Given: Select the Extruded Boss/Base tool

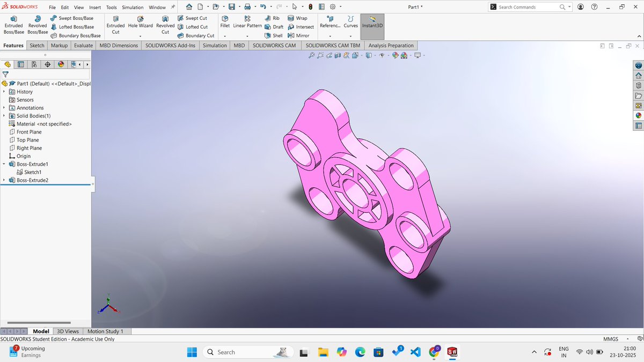Looking at the screenshot, I should (13, 25).
